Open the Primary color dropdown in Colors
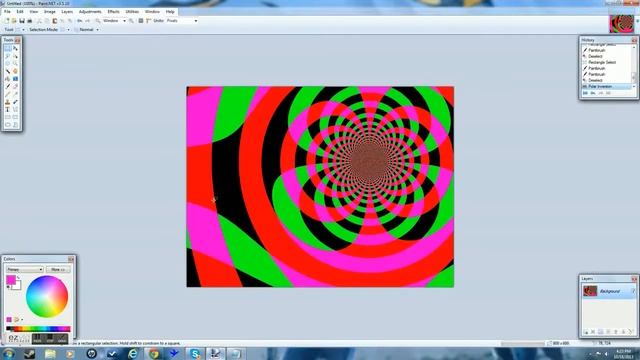This screenshot has height=360, width=640. tap(25, 269)
